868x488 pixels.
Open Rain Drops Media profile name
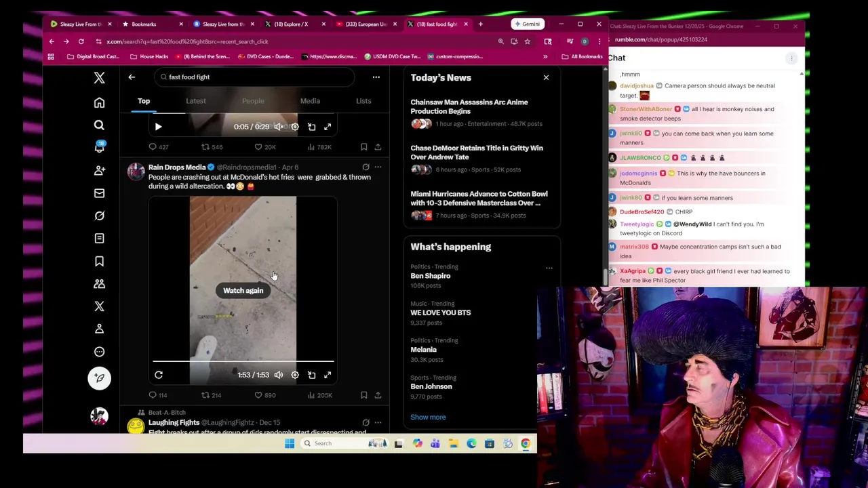[177, 167]
